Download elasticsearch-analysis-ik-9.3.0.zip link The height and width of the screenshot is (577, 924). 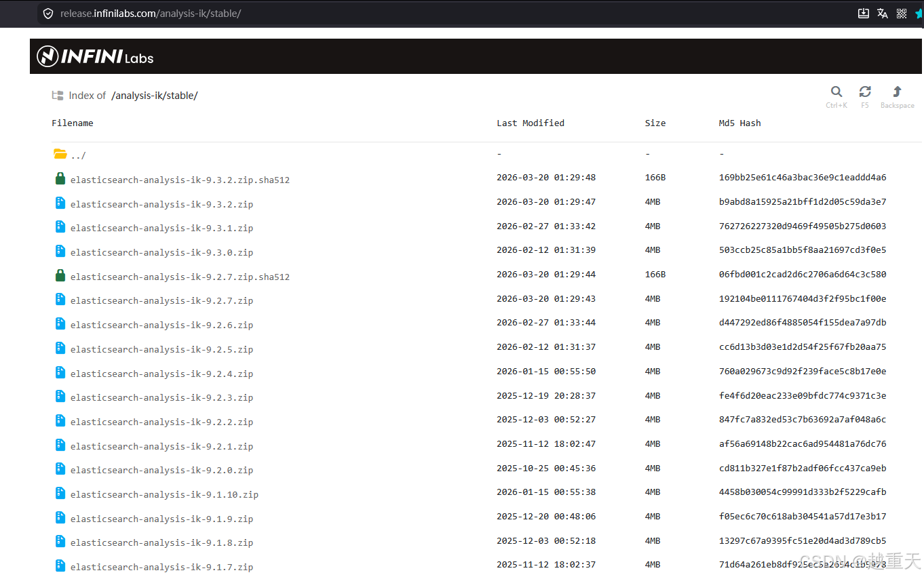click(x=161, y=252)
